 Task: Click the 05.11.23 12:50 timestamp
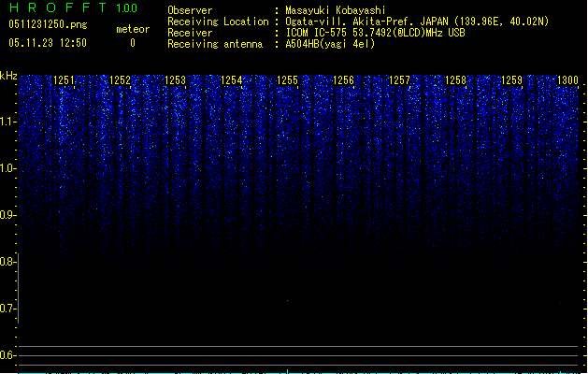pyautogui.click(x=47, y=43)
